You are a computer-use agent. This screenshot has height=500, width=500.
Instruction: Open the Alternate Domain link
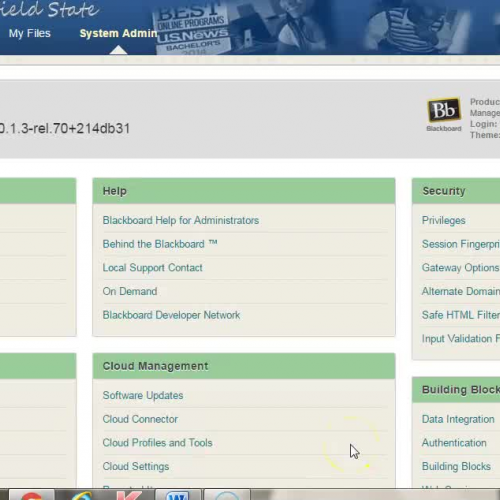pos(461,291)
